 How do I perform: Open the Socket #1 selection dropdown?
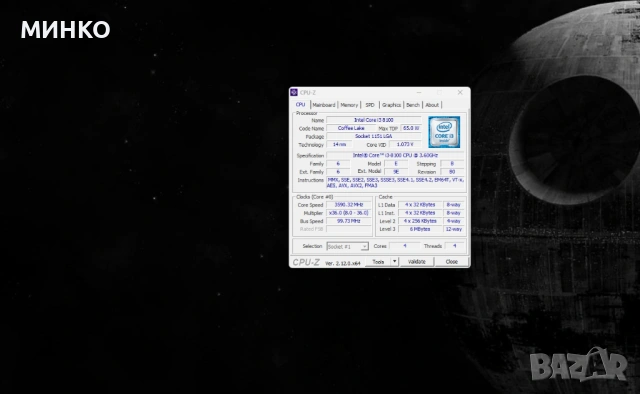(x=347, y=247)
